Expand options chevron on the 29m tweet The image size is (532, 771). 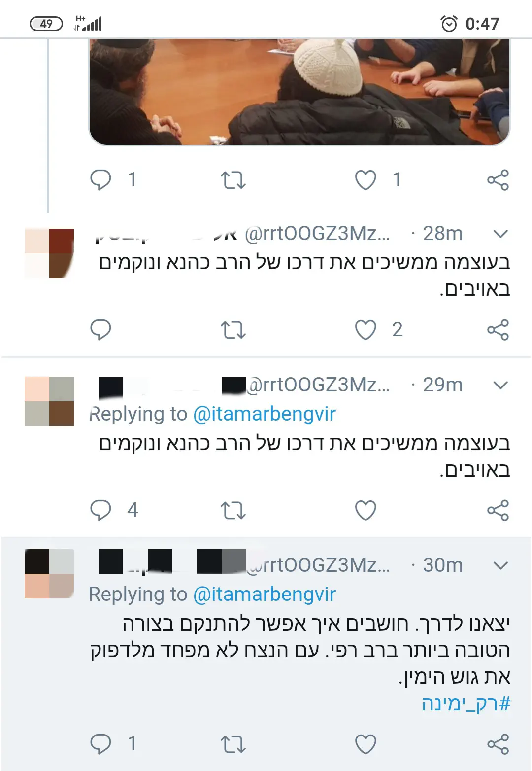pos(500,385)
